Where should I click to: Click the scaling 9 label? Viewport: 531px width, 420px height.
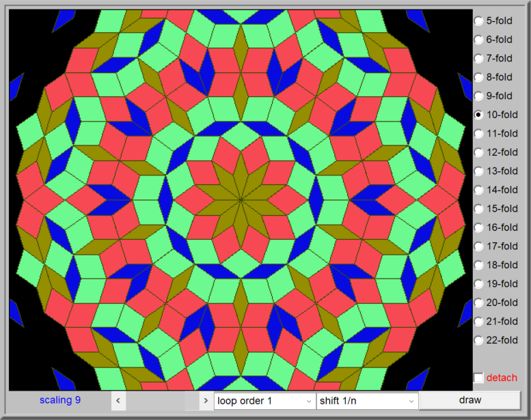click(x=60, y=400)
